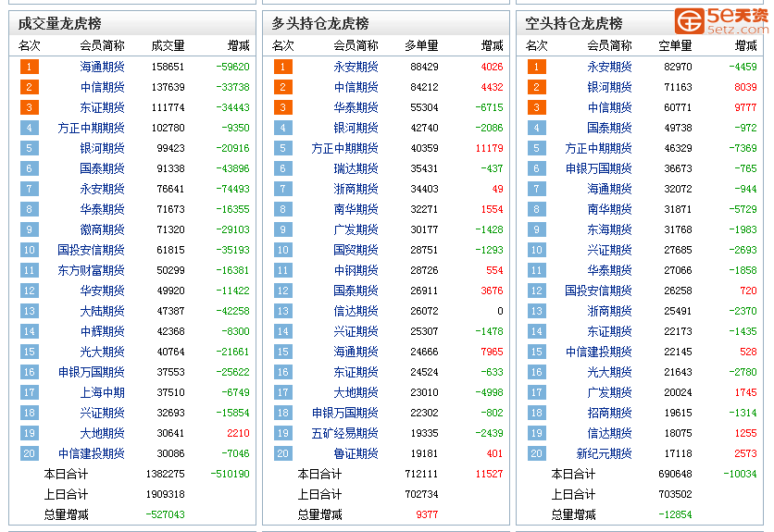This screenshot has height=532, width=774.
Task: Click 银河期货 in 空头持仓龙虎榜
Action: (609, 87)
